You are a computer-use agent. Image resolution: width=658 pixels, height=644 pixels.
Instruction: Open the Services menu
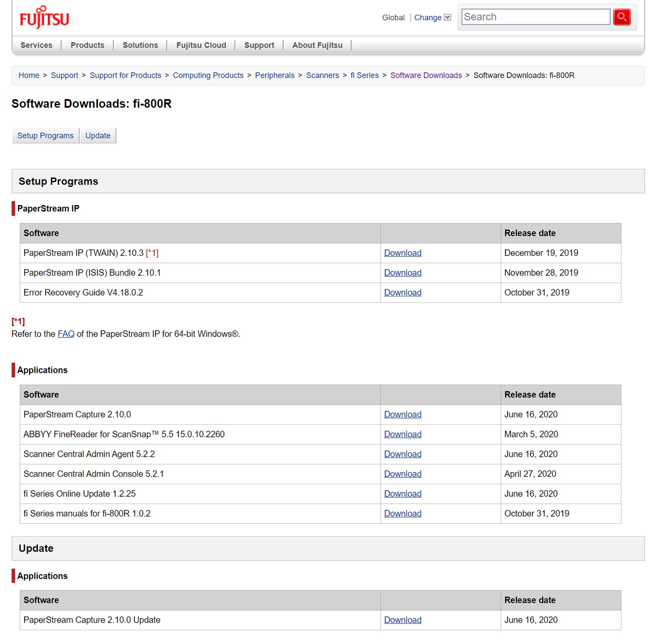pyautogui.click(x=37, y=45)
